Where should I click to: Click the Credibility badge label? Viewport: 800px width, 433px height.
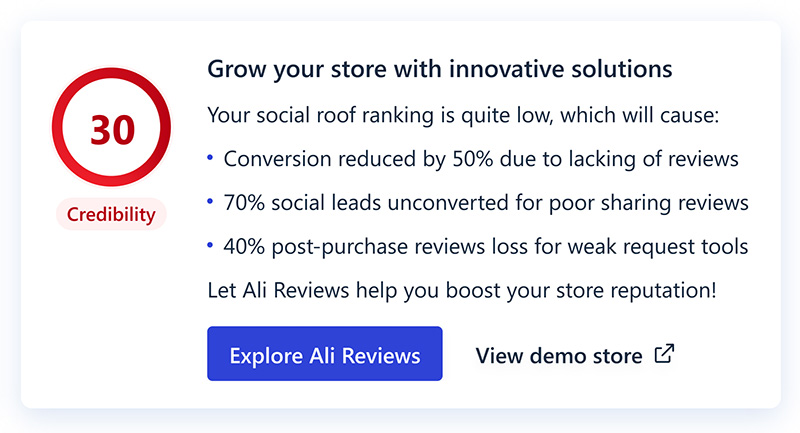(x=111, y=214)
